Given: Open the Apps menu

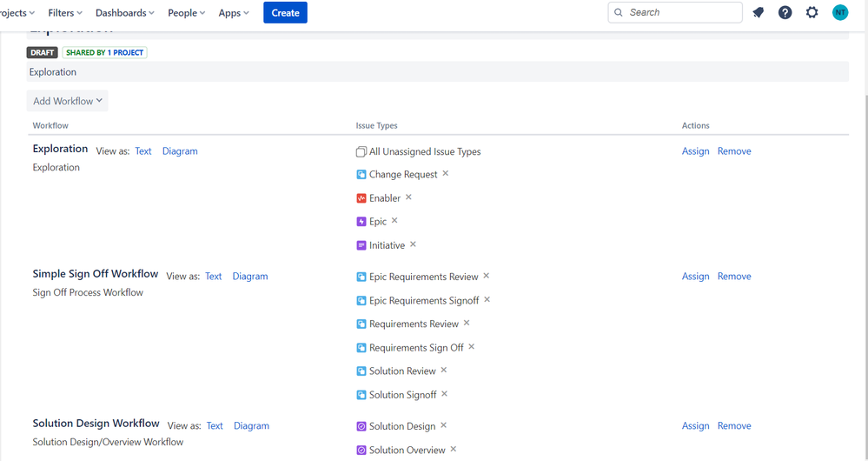Looking at the screenshot, I should pyautogui.click(x=234, y=13).
